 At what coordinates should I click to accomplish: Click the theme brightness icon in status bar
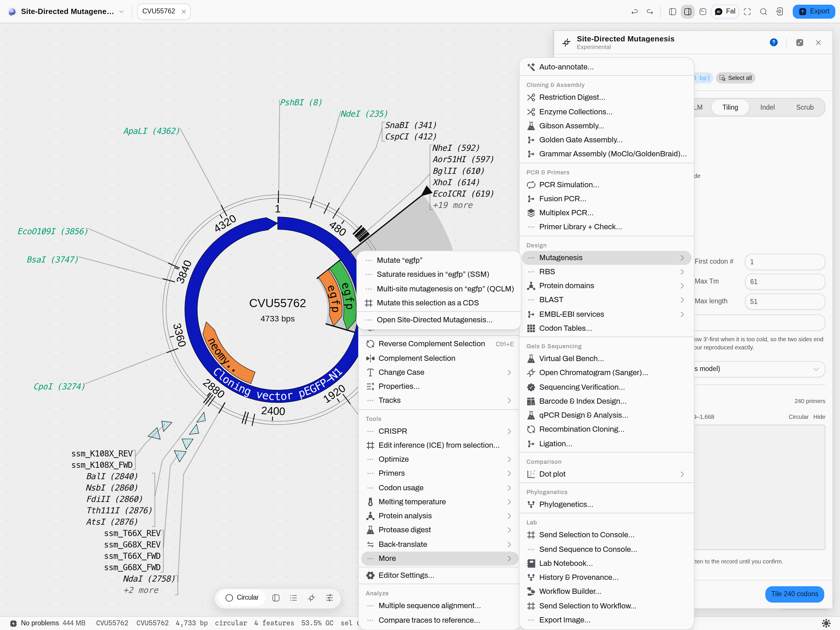pyautogui.click(x=826, y=623)
